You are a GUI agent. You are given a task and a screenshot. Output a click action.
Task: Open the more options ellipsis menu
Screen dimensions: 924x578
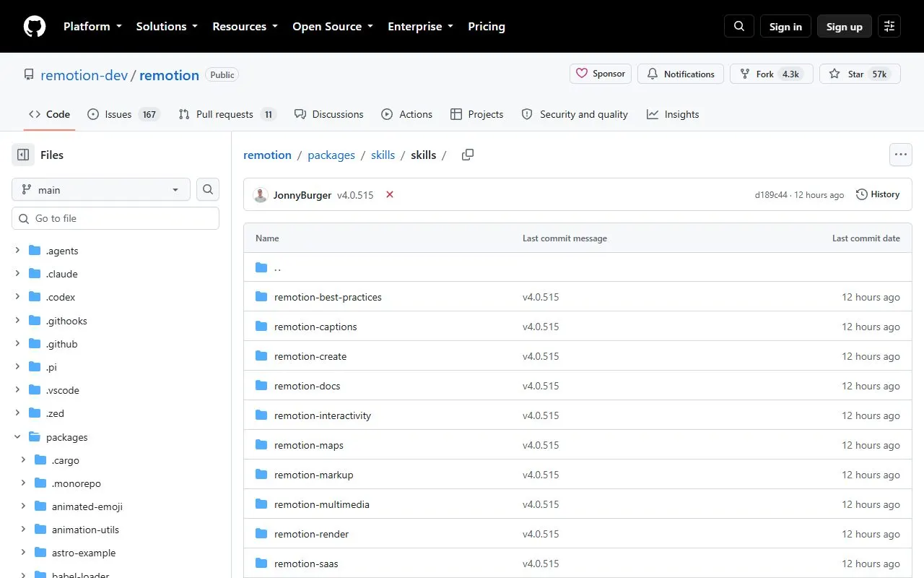[900, 155]
